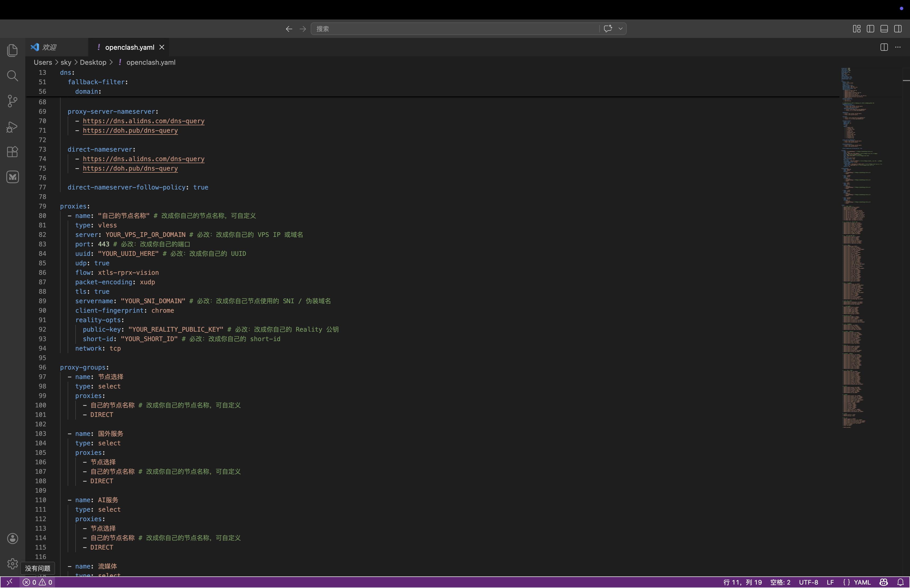Click the errors and warnings status item

click(x=37, y=582)
